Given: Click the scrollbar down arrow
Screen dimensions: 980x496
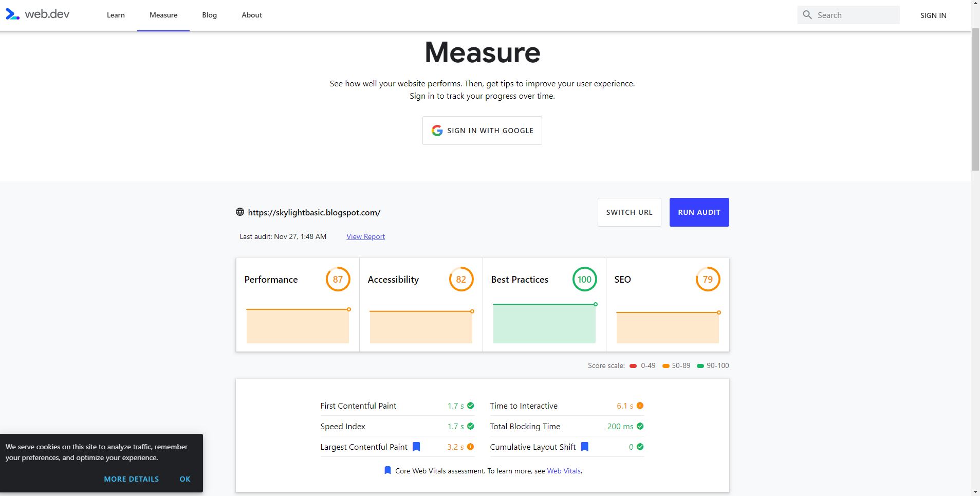Looking at the screenshot, I should [x=975, y=492].
